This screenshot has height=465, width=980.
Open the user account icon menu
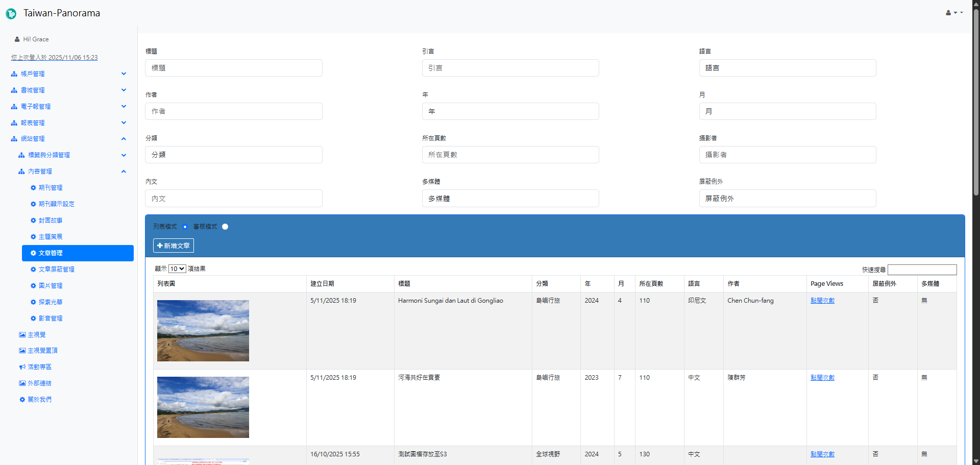click(953, 13)
